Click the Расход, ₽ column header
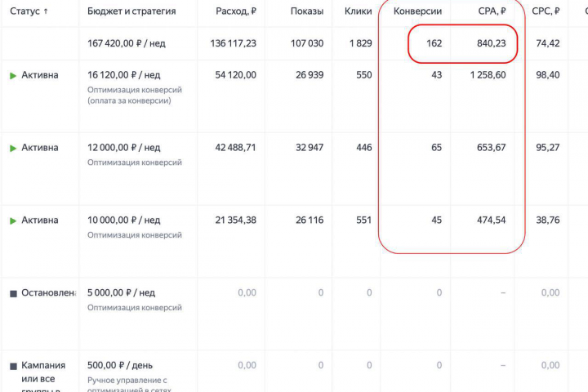This screenshot has height=392, width=588. click(236, 11)
